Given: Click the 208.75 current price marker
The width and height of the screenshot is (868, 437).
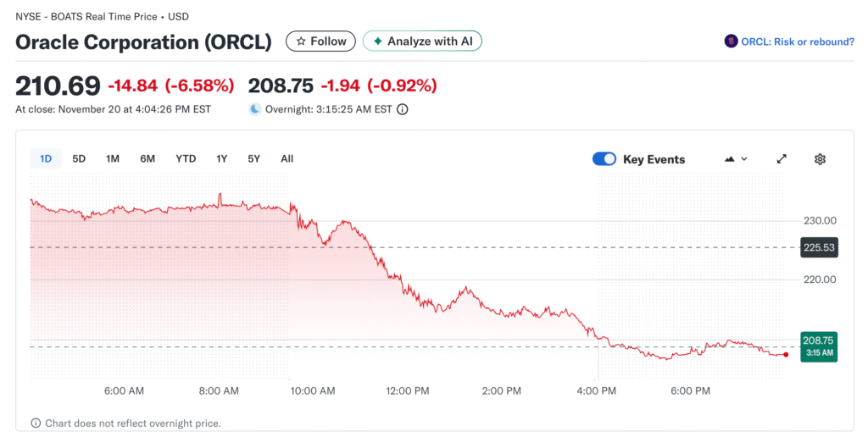Looking at the screenshot, I should click(x=819, y=346).
